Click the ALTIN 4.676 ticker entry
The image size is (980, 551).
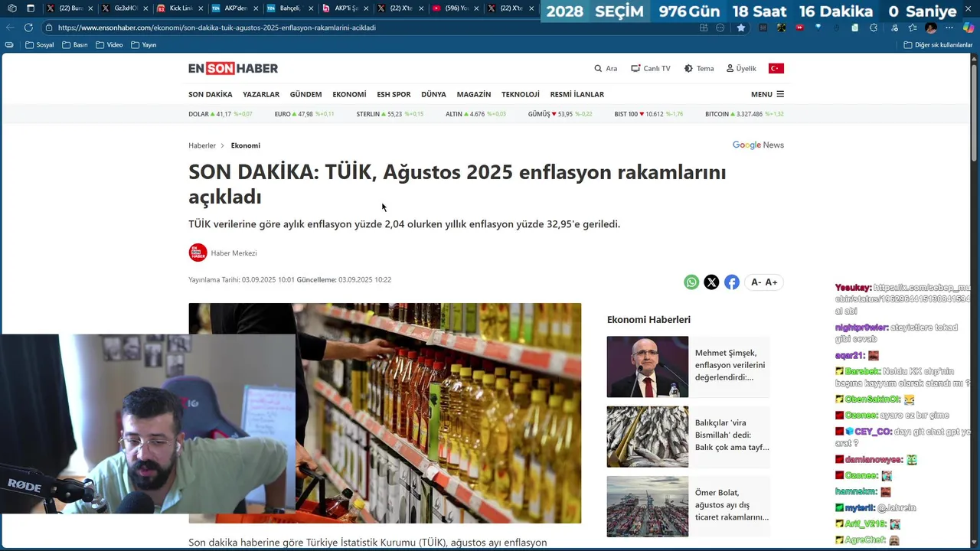(475, 114)
